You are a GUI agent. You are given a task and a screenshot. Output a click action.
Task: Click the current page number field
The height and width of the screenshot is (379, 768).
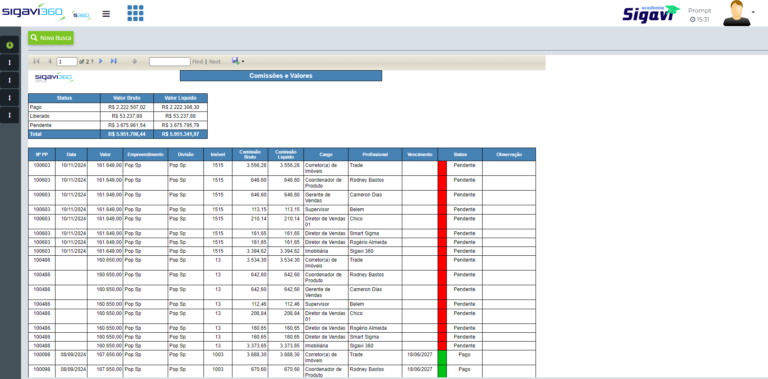[67, 62]
